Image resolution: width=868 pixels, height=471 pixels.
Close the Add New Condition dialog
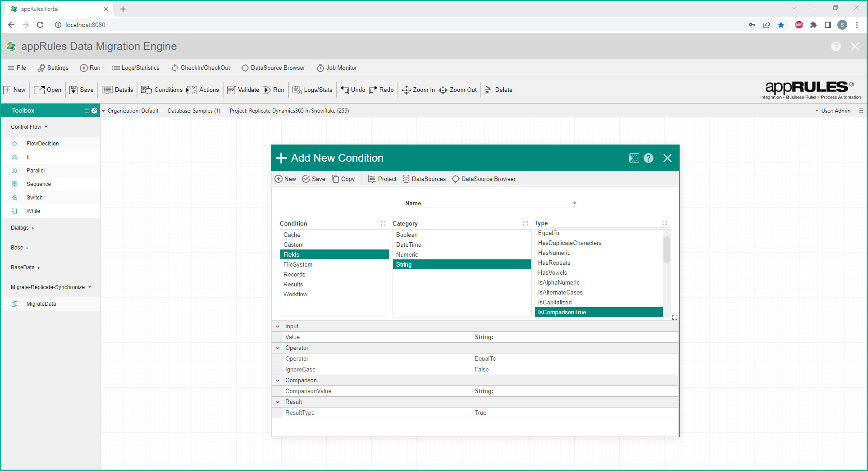(x=667, y=158)
